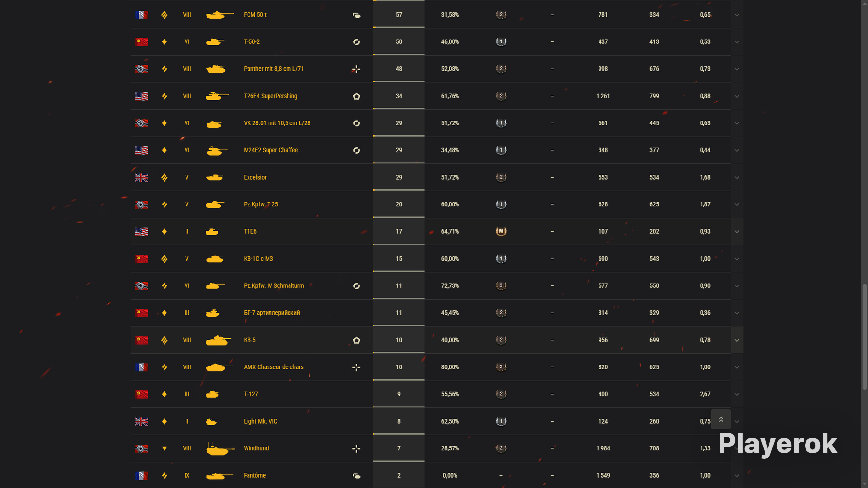Click the circular icon in T-50-2 row
This screenshot has width=868, height=488.
coord(356,42)
